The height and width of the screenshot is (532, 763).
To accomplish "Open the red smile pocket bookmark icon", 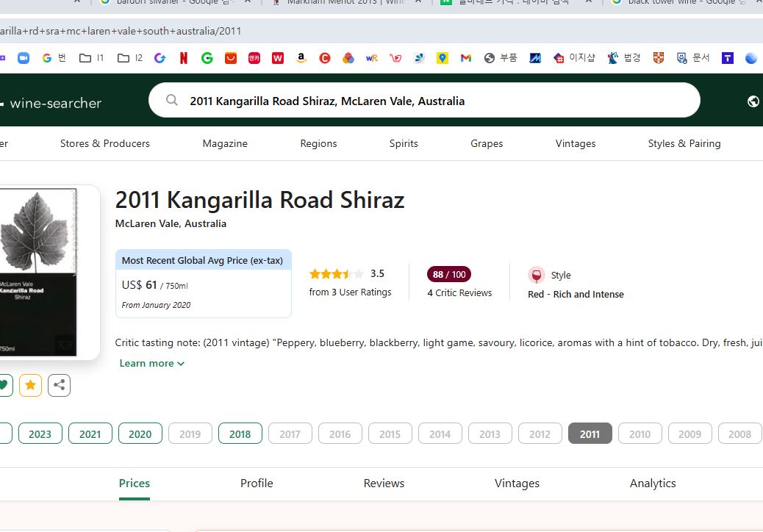I will point(231,58).
